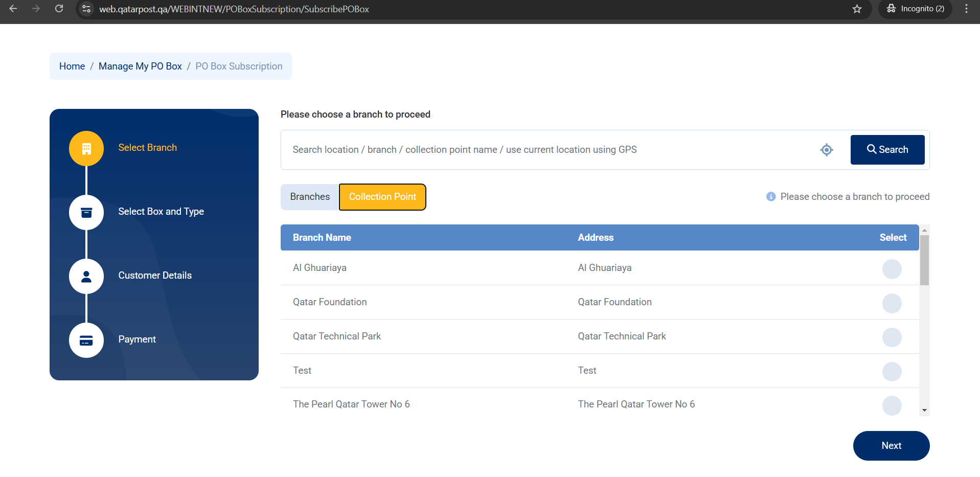
Task: Go to the Manage My PO Box breadcrumb
Action: tap(140, 66)
